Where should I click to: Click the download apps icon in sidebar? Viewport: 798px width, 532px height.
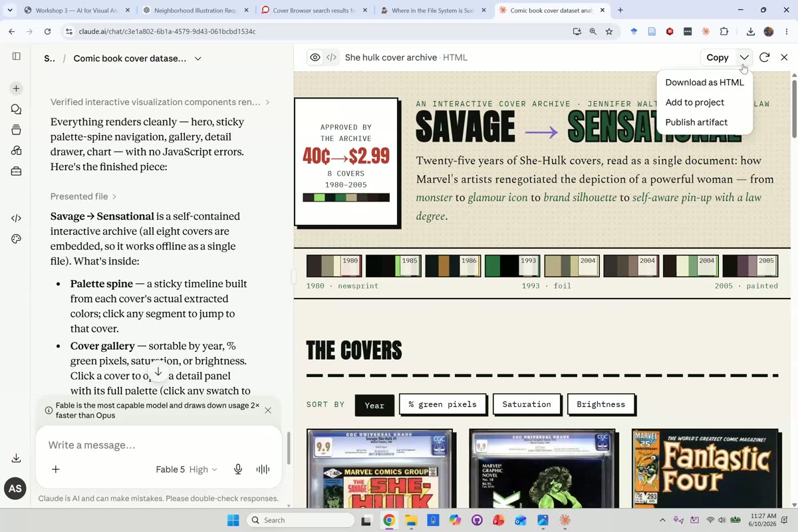coord(17,458)
